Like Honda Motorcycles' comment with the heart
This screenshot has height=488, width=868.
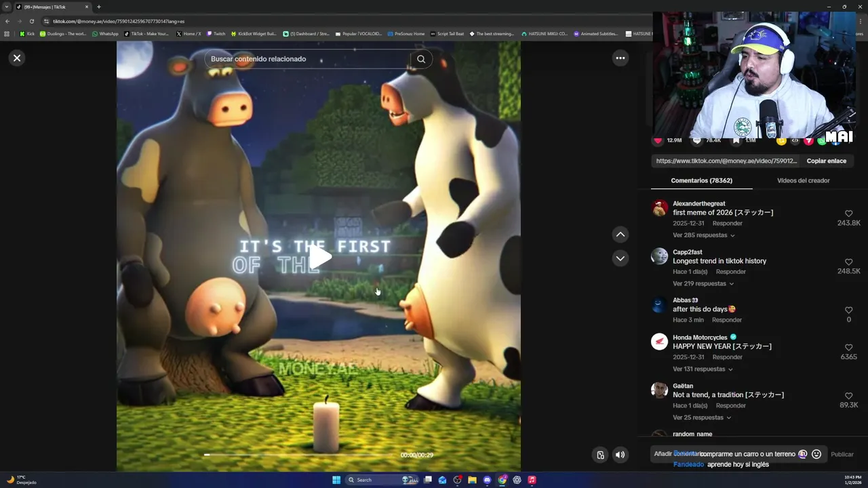pos(848,348)
